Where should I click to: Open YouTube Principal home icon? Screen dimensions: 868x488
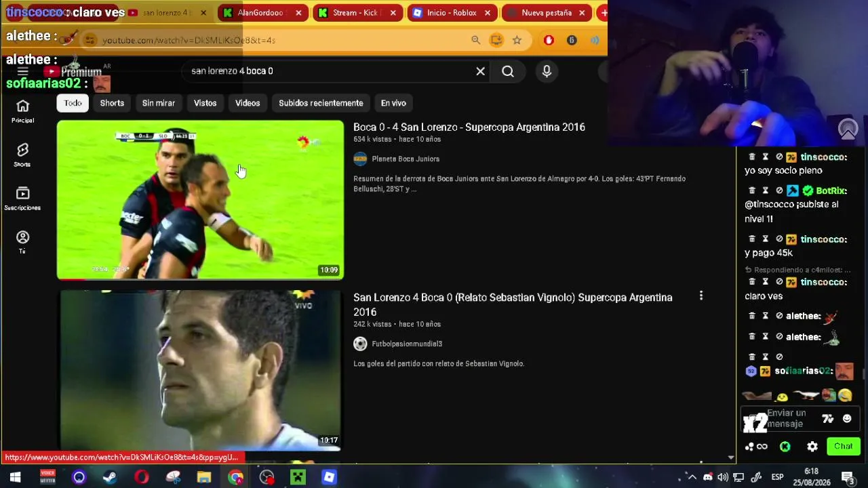click(x=22, y=106)
